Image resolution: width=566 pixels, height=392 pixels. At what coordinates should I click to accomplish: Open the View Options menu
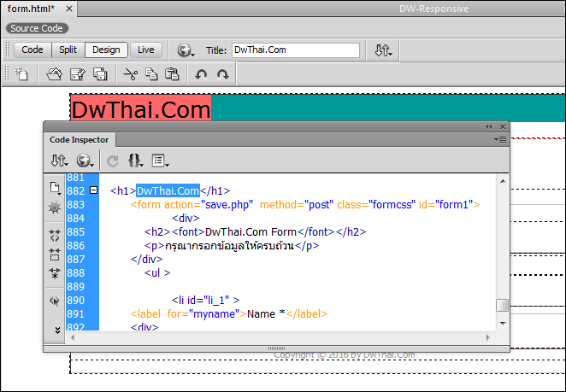click(160, 161)
